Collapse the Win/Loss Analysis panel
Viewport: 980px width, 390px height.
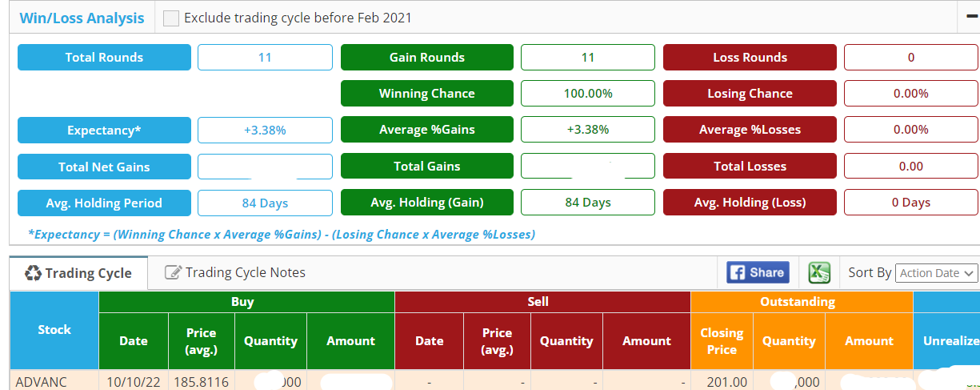(972, 17)
